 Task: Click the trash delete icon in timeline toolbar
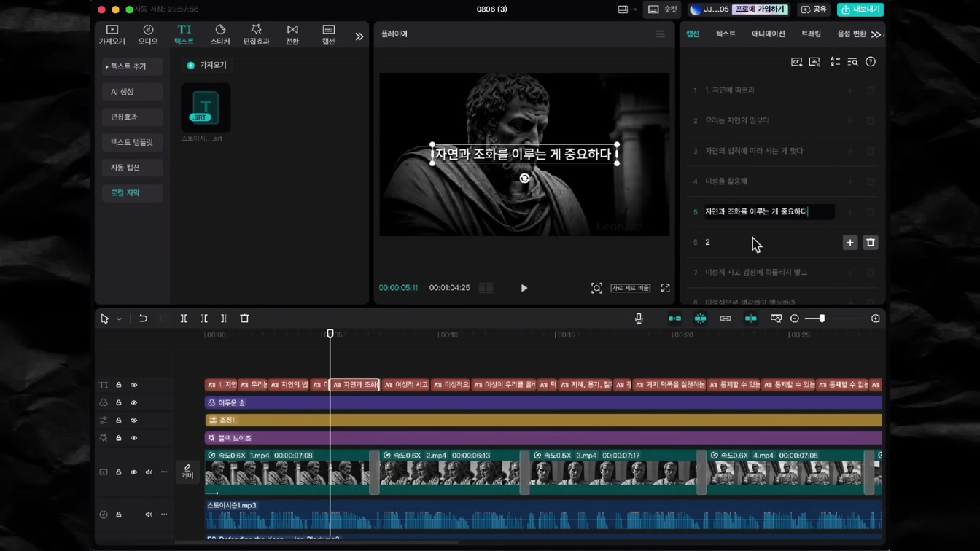click(x=245, y=319)
